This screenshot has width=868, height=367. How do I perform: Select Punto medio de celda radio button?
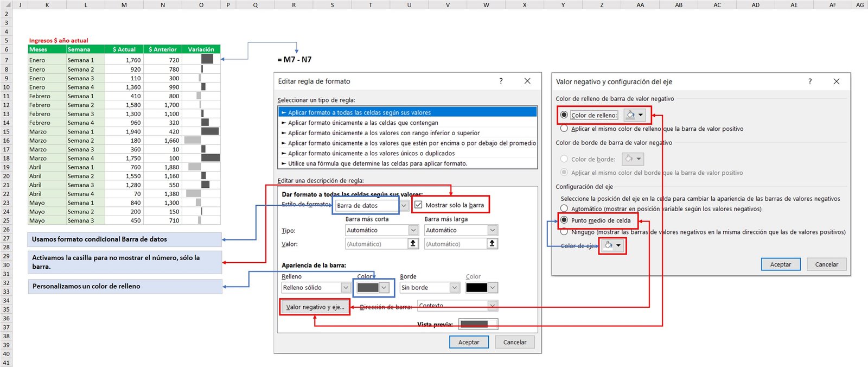coord(564,220)
